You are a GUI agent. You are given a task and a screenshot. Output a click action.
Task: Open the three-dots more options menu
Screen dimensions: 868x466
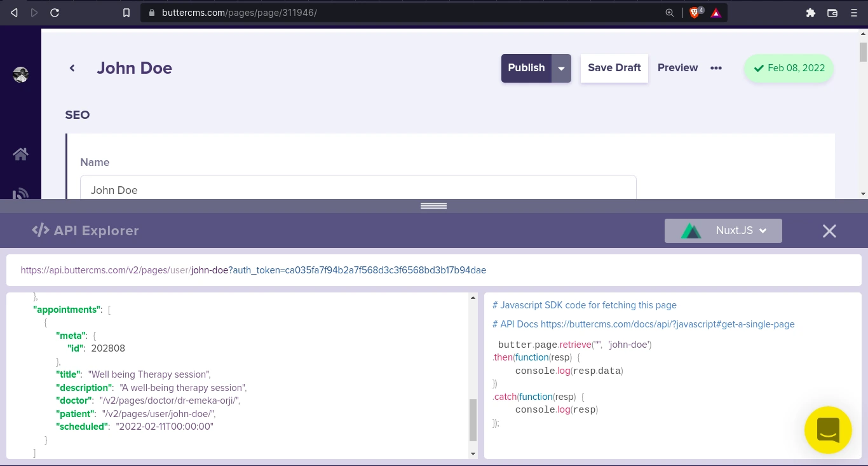(x=716, y=68)
